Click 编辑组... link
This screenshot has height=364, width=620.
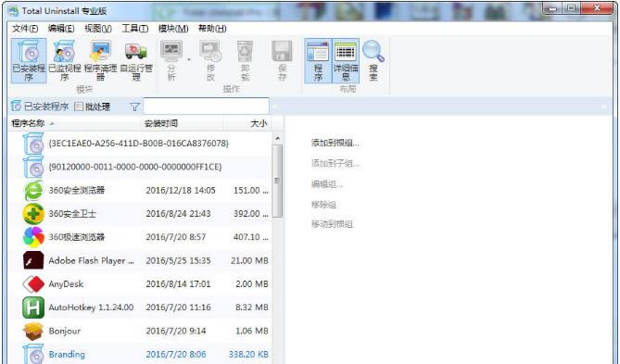326,184
